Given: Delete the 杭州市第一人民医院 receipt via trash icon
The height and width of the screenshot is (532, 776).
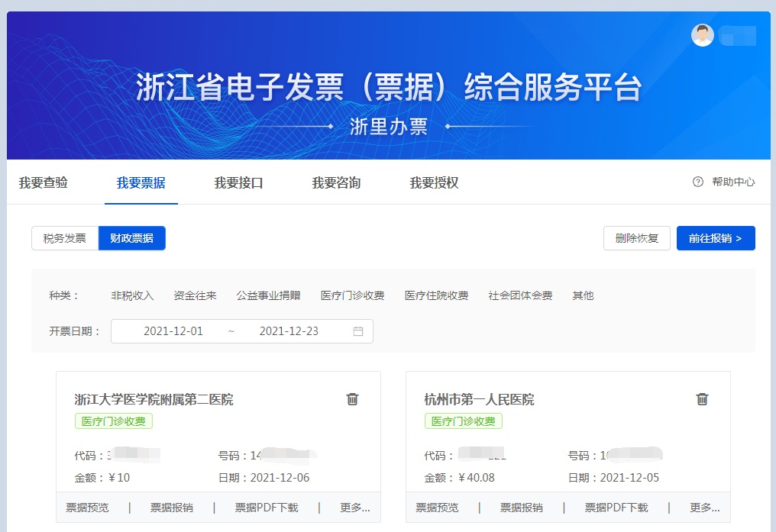Looking at the screenshot, I should click(x=702, y=399).
